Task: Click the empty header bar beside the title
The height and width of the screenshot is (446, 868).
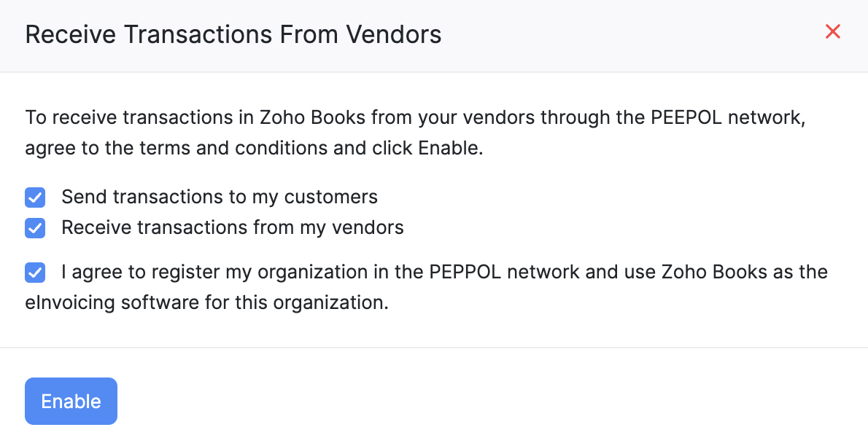Action: tap(627, 34)
